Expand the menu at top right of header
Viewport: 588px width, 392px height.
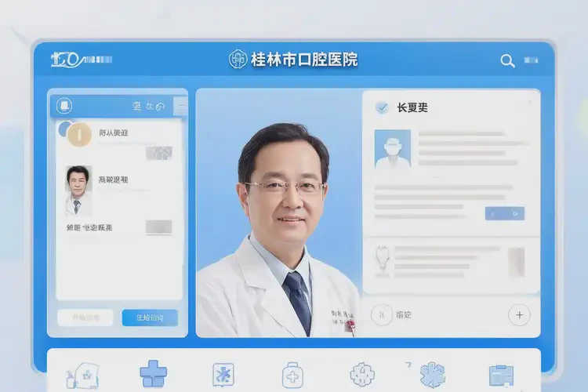point(531,60)
